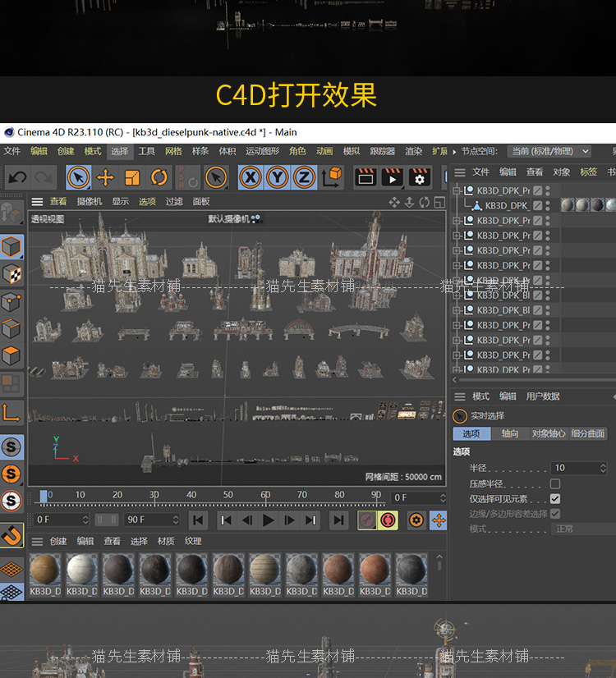The image size is (616, 678).
Task: Click Render to Picture Viewer icon
Action: point(393,177)
